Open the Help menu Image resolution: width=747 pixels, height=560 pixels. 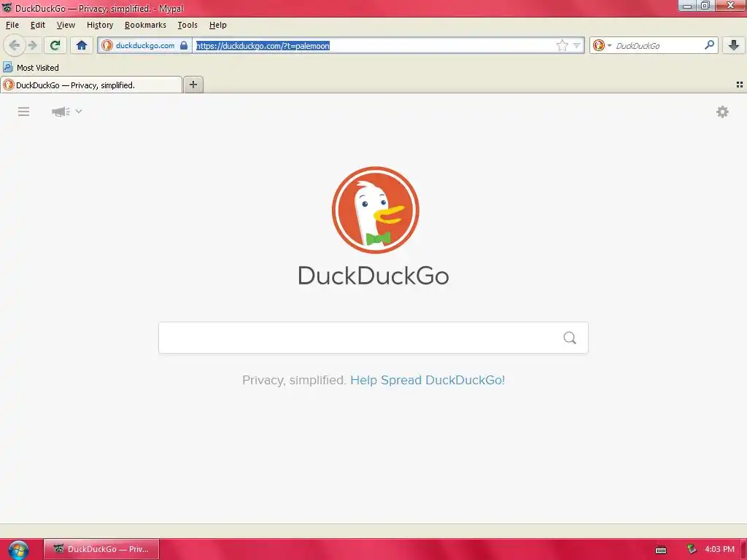[x=217, y=25]
